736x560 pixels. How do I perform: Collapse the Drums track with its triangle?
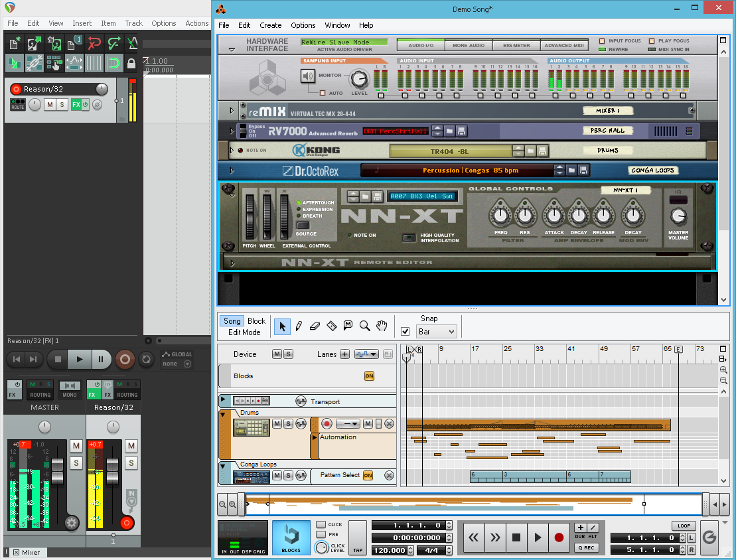pos(223,414)
